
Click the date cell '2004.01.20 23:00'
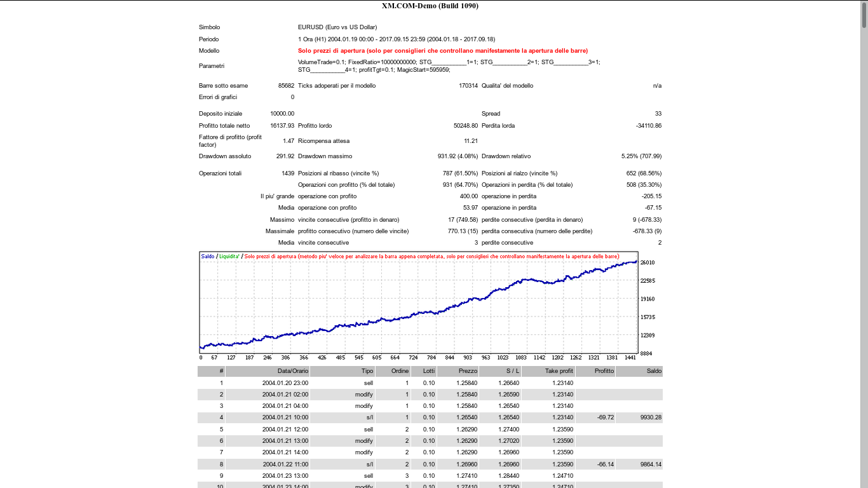(x=285, y=383)
